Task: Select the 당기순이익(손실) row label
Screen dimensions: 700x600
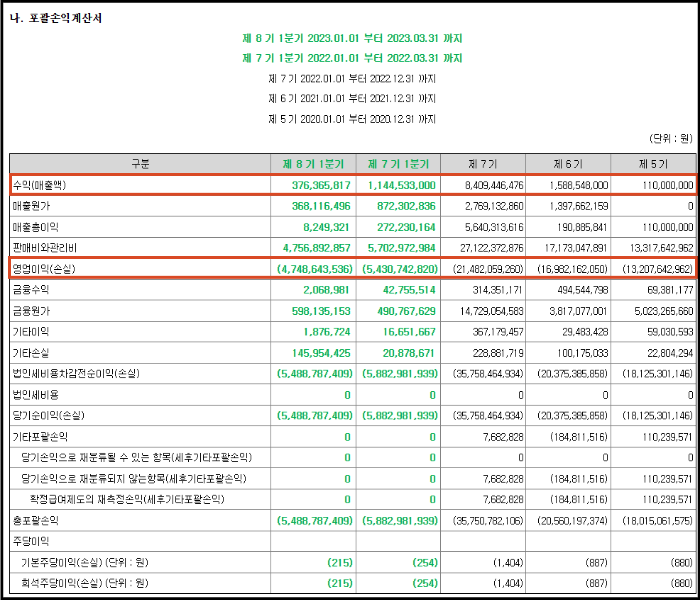Action: 49,415
